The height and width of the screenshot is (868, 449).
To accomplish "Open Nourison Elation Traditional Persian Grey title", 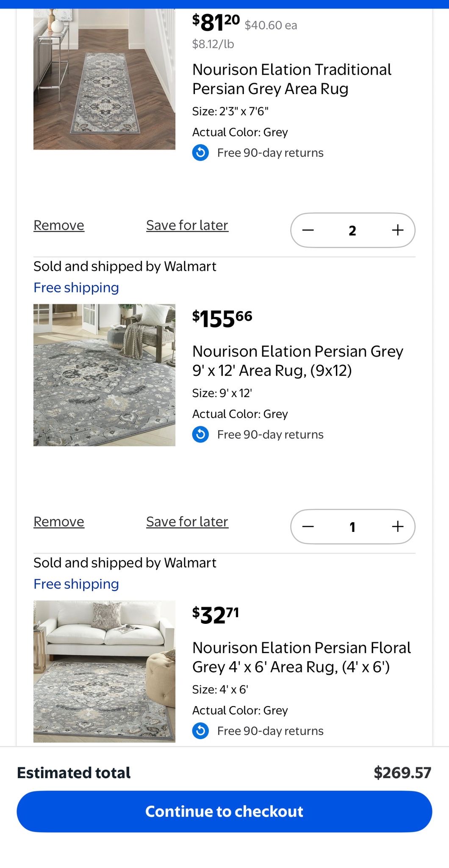I will click(291, 79).
